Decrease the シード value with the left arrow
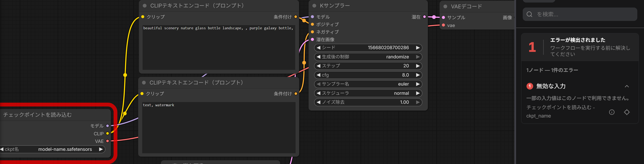The height and width of the screenshot is (164, 644). (318, 48)
